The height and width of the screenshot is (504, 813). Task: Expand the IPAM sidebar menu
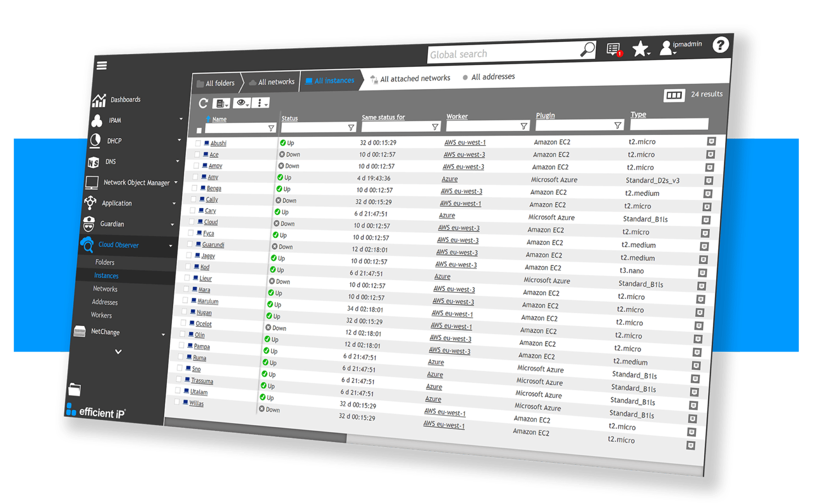tap(180, 119)
